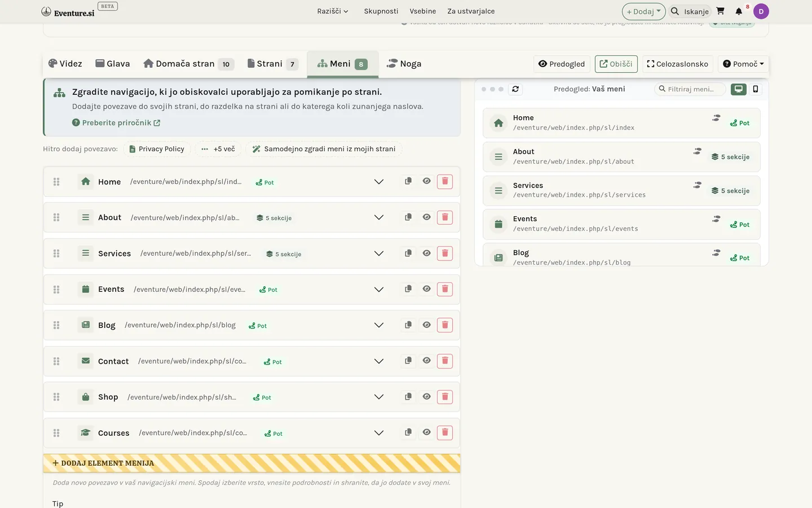Quick-add the Privacy Policy link
The width and height of the screenshot is (812, 508).
point(157,149)
